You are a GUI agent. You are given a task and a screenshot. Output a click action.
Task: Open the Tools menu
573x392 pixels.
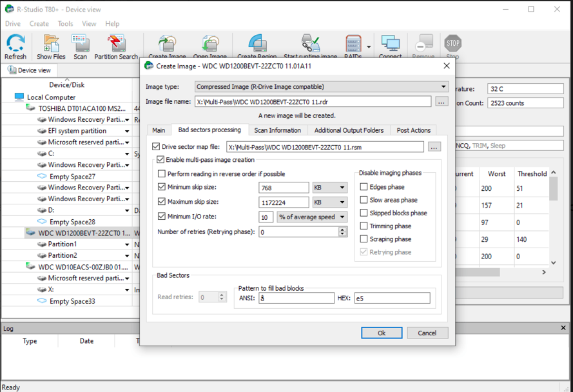(65, 24)
